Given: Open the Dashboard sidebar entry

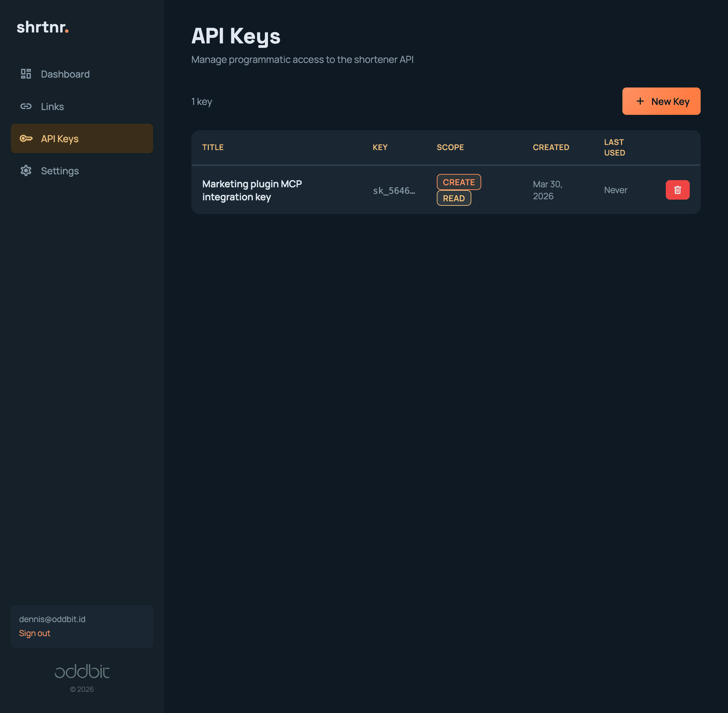Looking at the screenshot, I should [65, 74].
